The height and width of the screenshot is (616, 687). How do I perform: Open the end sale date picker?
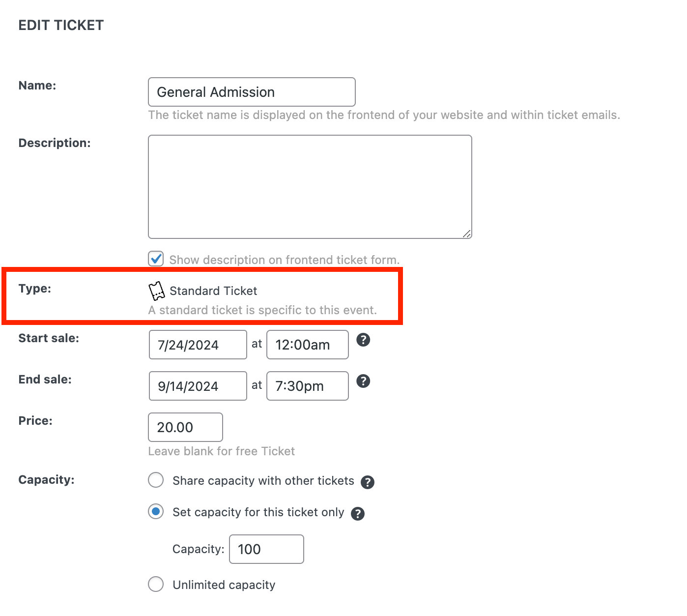pos(198,386)
